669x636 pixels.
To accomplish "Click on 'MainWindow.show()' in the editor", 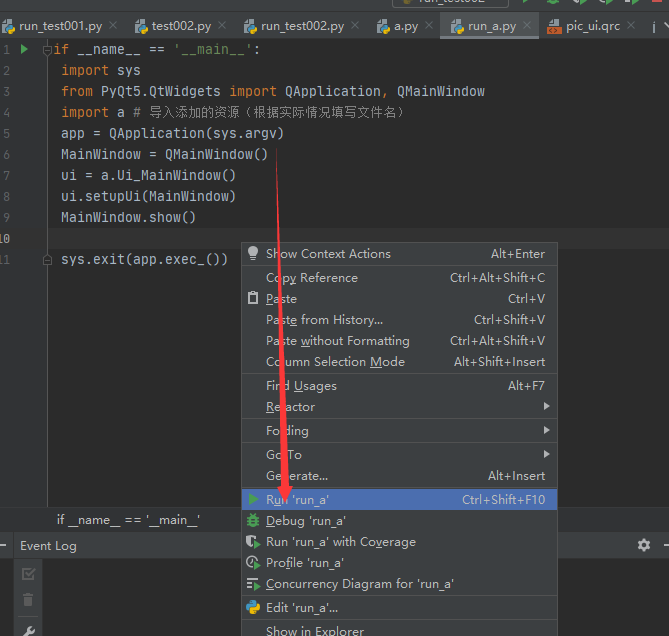I will 128,217.
